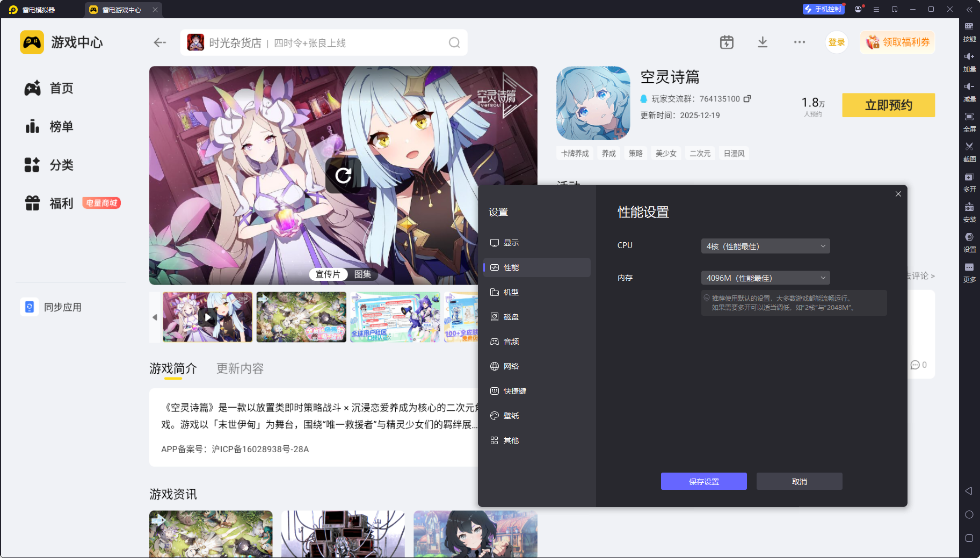Open the title bar hamburger menu
This screenshot has height=558, width=980.
point(876,9)
